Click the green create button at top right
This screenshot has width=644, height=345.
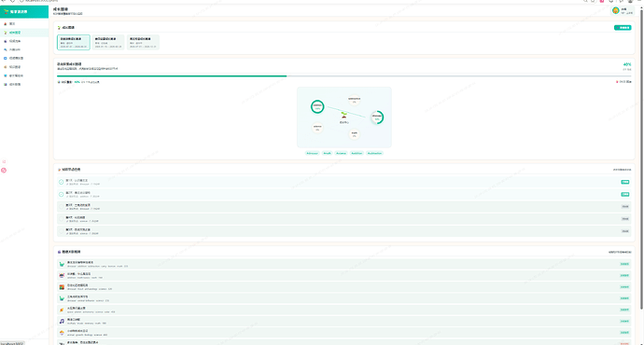pos(623,27)
